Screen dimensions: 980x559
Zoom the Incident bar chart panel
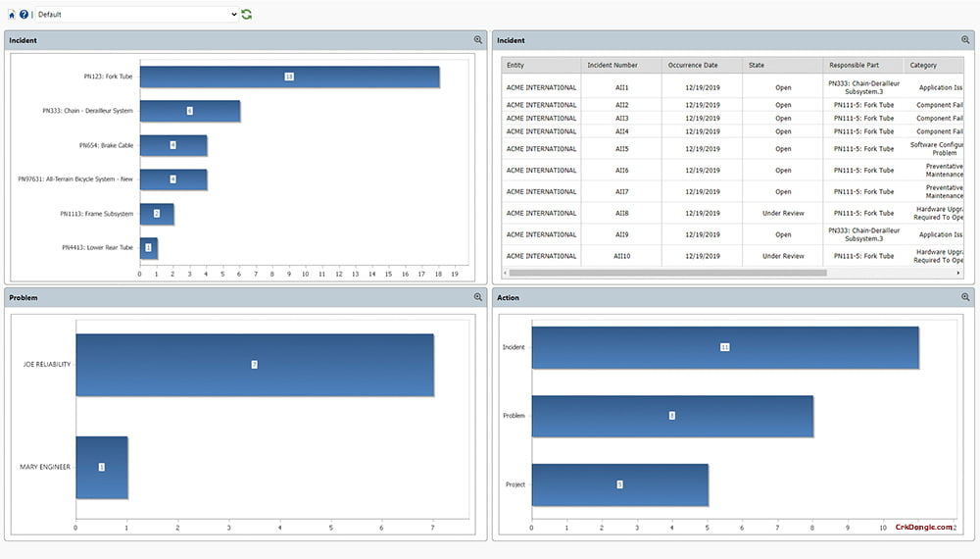[x=478, y=40]
